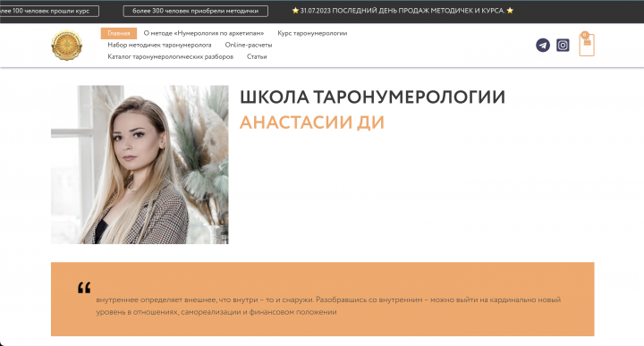Viewport: 644px width, 346px height.
Task: Click the portrait photo of Anastasia
Action: coord(140,165)
